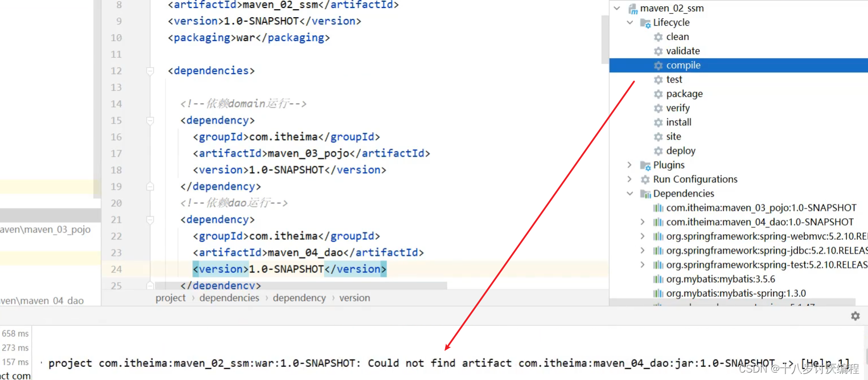Click the mybatis-spring:1.3.0 library icon

click(658, 293)
